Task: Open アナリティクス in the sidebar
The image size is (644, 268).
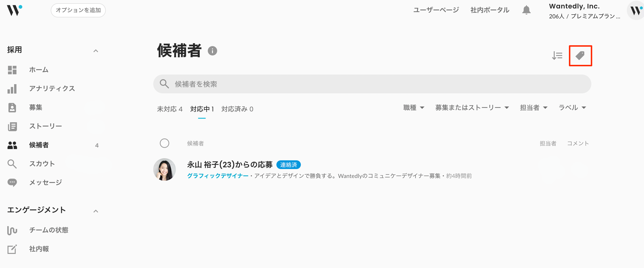Action: (52, 88)
